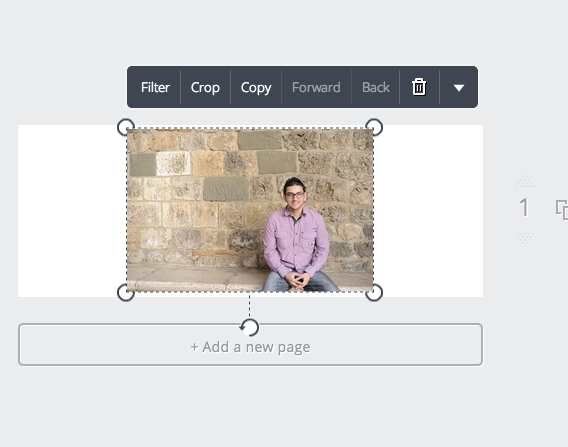Click the Back button in the toolbar

pyautogui.click(x=376, y=87)
